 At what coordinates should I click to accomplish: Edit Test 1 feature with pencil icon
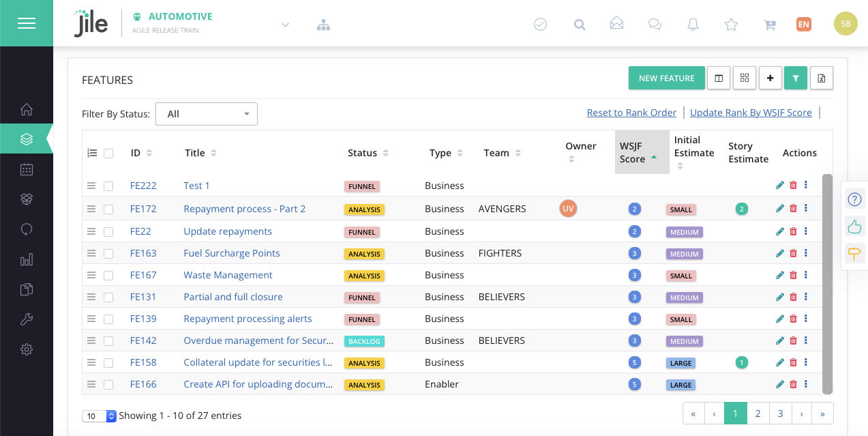point(780,186)
